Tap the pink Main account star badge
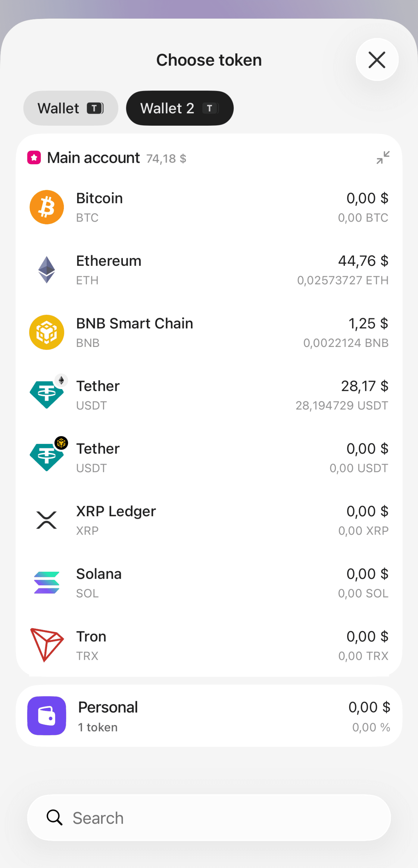 34,158
